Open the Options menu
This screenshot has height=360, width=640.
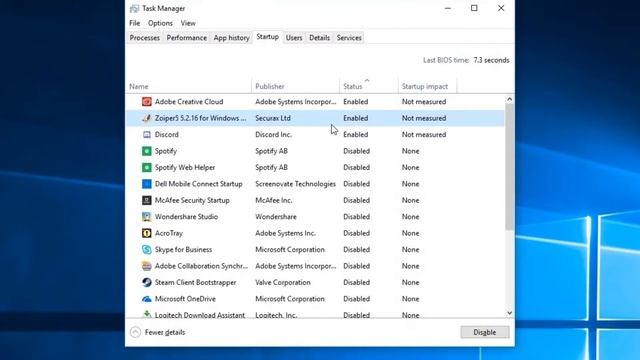pos(160,23)
